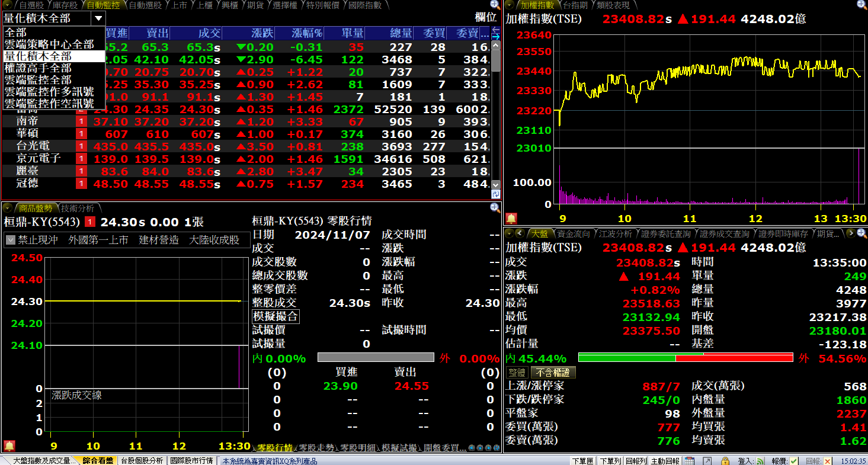Click the 模擬撮合 button
Viewport: 868px width, 465px height.
276,316
